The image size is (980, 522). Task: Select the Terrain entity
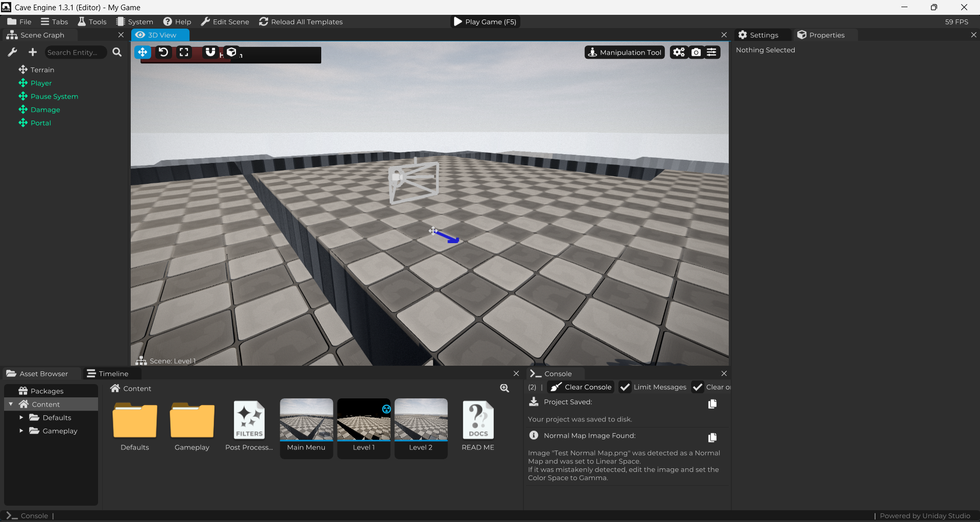click(x=36, y=69)
